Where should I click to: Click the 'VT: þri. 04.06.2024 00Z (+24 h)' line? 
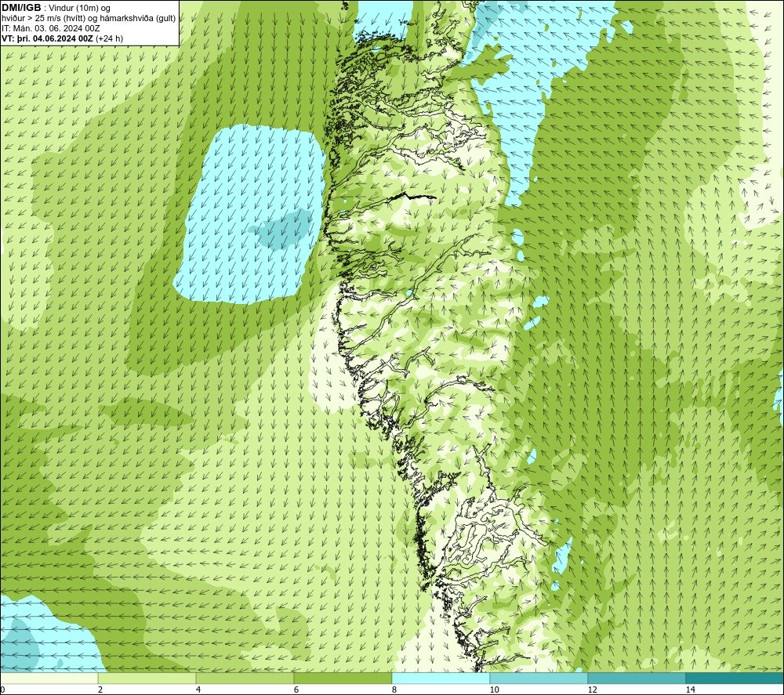62,38
